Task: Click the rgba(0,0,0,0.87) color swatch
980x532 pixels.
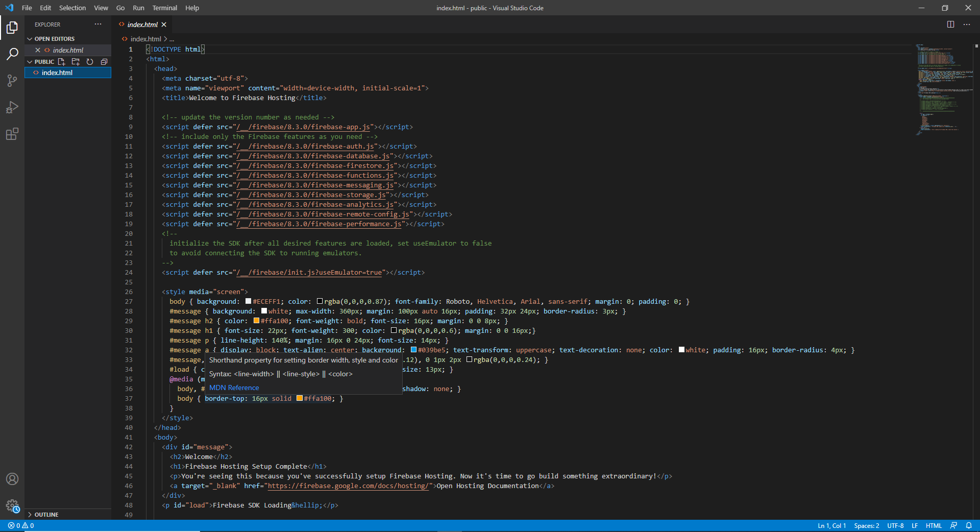Action: 320,301
